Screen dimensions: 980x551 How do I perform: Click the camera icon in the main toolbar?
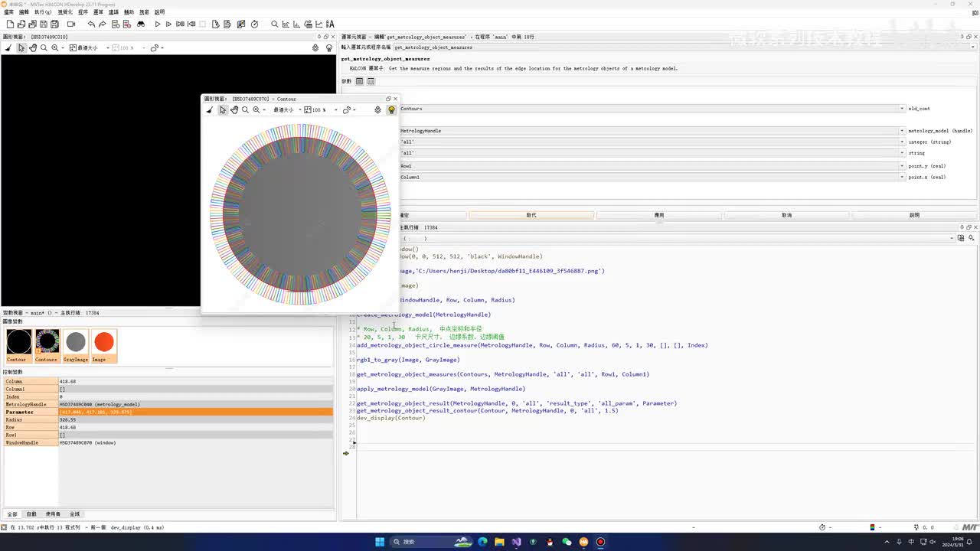pos(71,24)
